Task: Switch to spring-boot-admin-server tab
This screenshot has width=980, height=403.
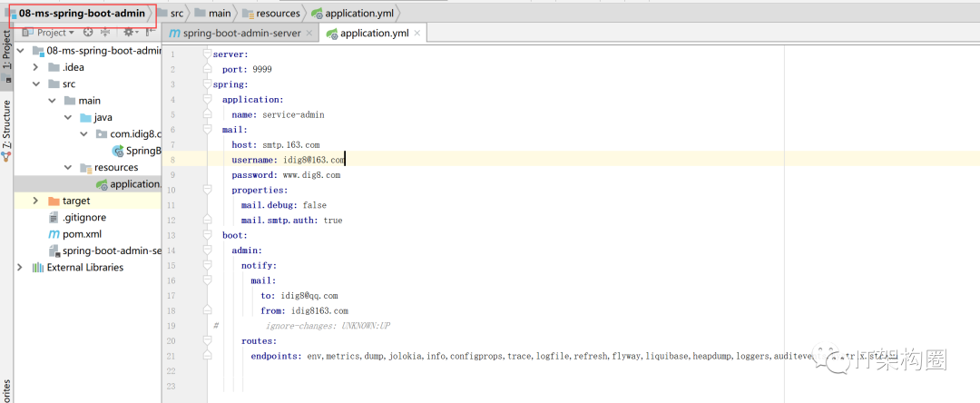Action: 240,33
